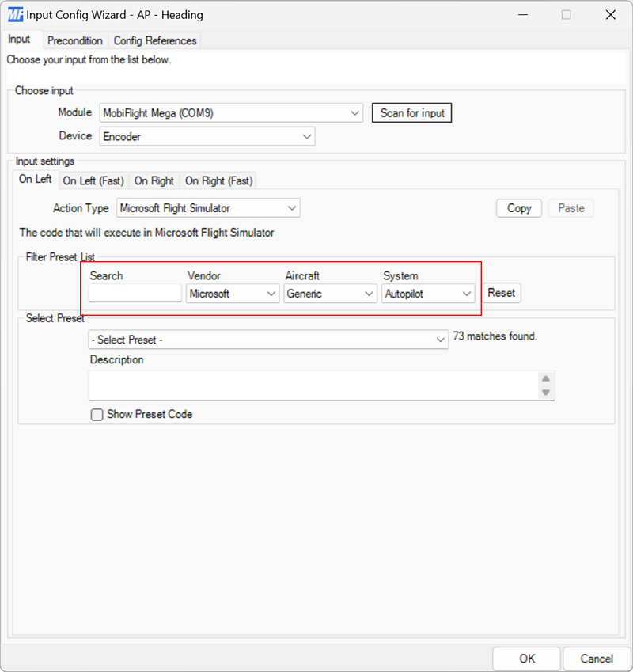633x672 pixels.
Task: Open the Action Type dropdown
Action: (x=292, y=207)
